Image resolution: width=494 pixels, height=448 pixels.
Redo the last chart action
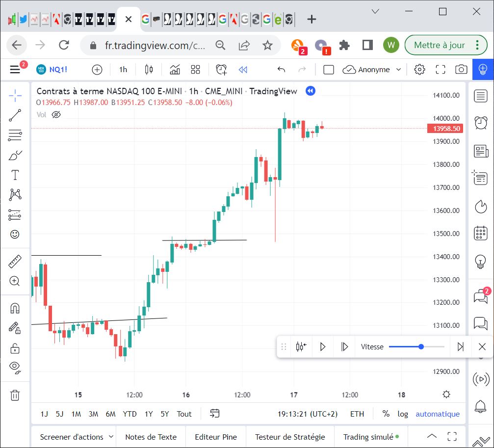coord(302,70)
